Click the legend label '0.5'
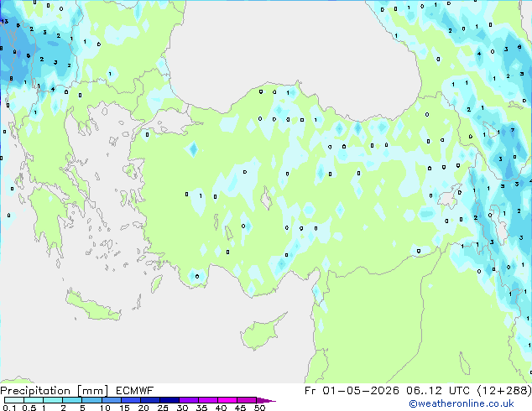Screen dimensions: 532x411 pos(29,408)
